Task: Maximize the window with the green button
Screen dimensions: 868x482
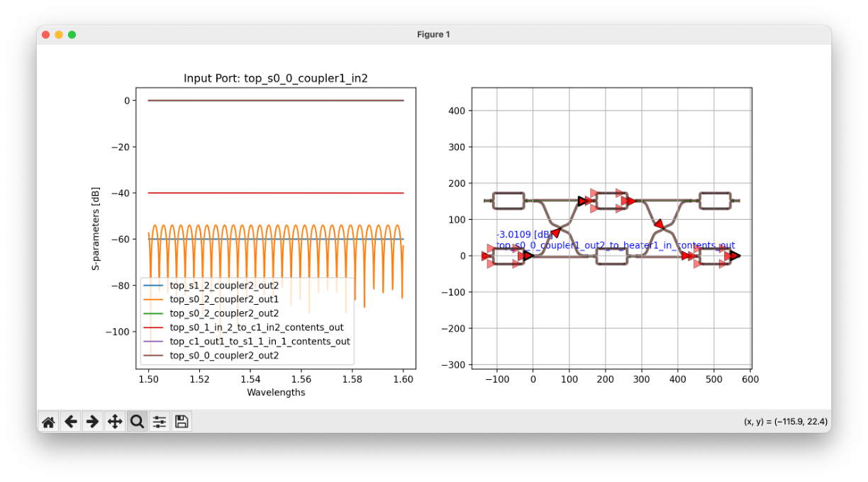Action: pyautogui.click(x=72, y=35)
